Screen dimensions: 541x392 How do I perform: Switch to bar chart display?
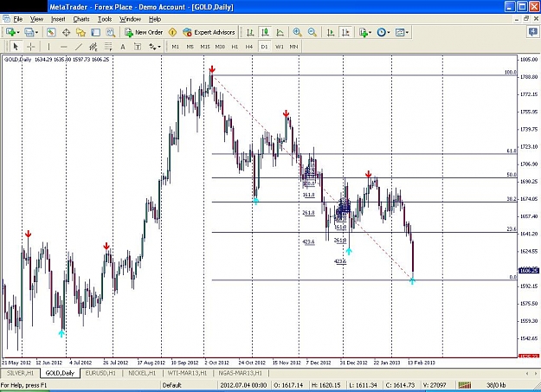pyautogui.click(x=250, y=32)
